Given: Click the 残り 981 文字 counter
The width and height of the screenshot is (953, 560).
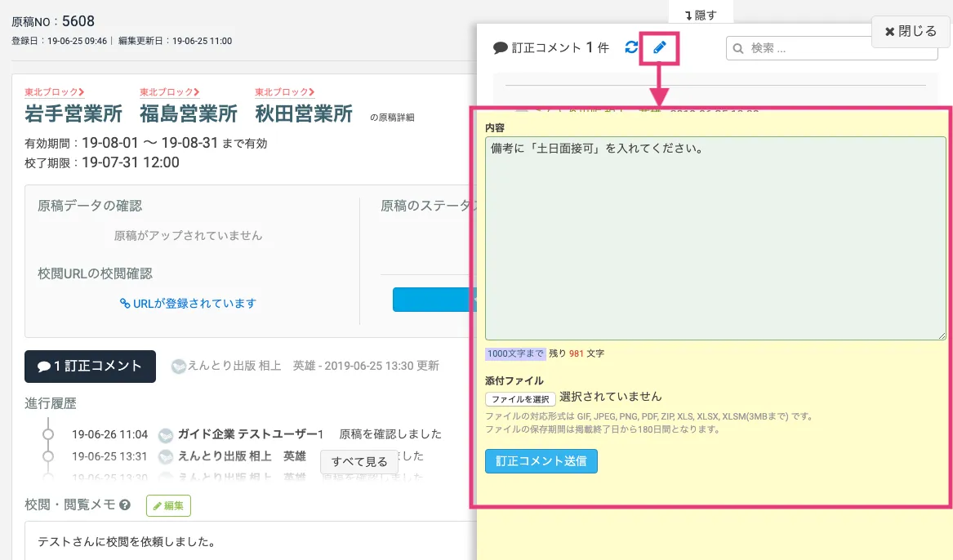Looking at the screenshot, I should [577, 353].
